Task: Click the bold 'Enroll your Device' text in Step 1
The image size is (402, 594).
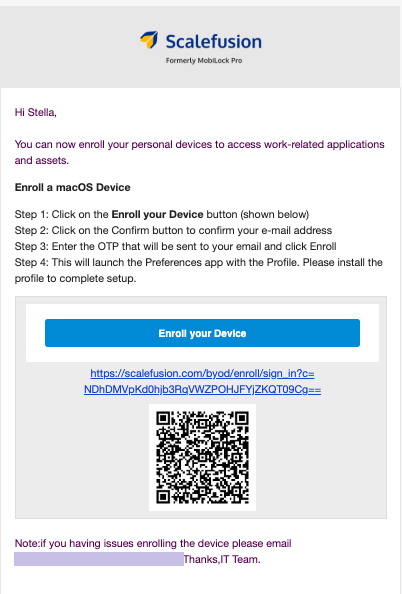Action: click(x=157, y=214)
